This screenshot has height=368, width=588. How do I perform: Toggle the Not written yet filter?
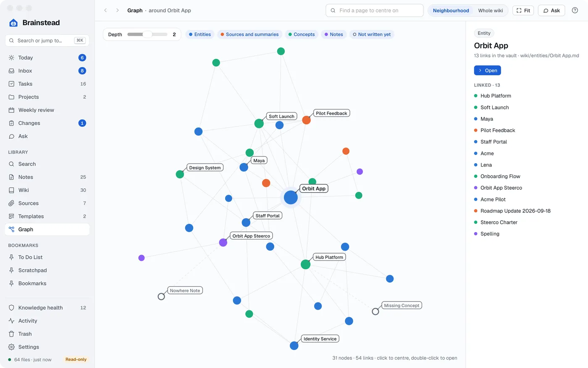pos(372,34)
